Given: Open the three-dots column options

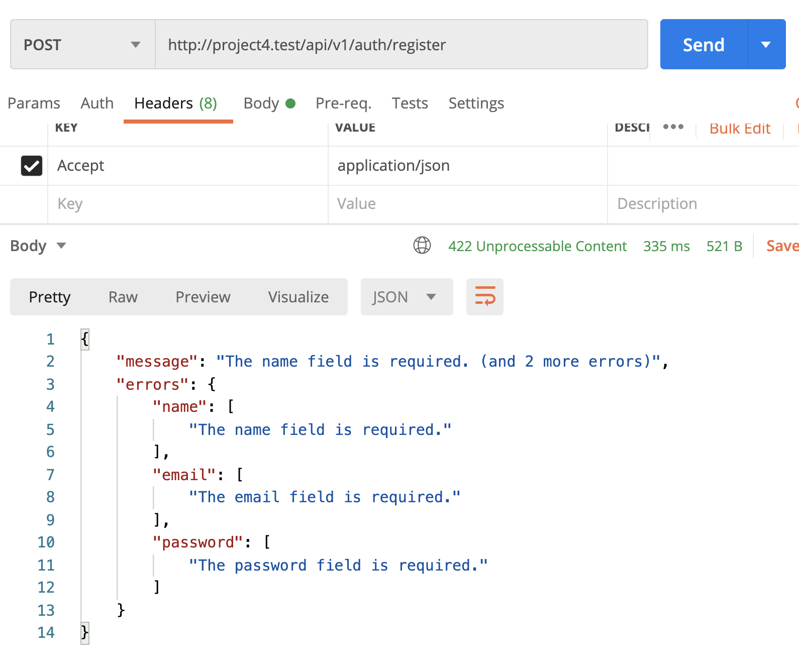Looking at the screenshot, I should (673, 127).
